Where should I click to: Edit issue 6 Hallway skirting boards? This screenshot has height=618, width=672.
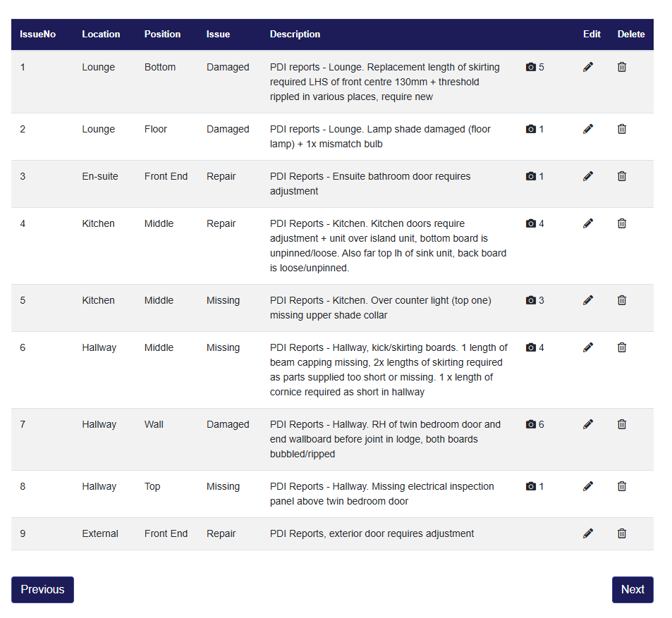tap(588, 347)
